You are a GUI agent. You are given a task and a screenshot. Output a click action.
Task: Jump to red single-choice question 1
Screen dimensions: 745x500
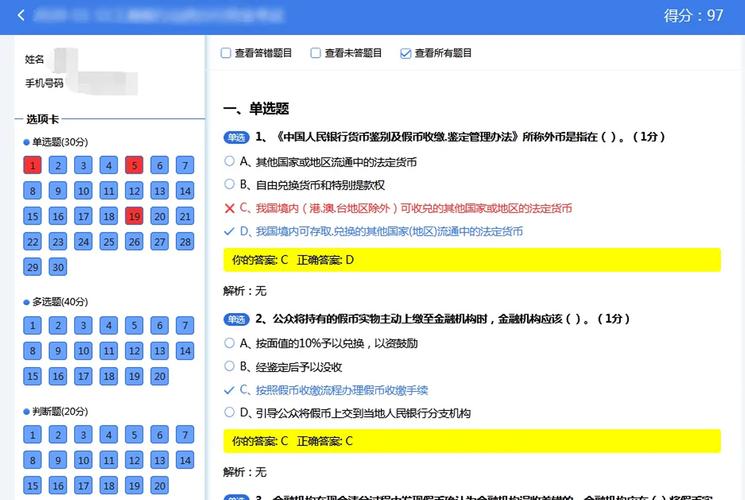coord(33,165)
